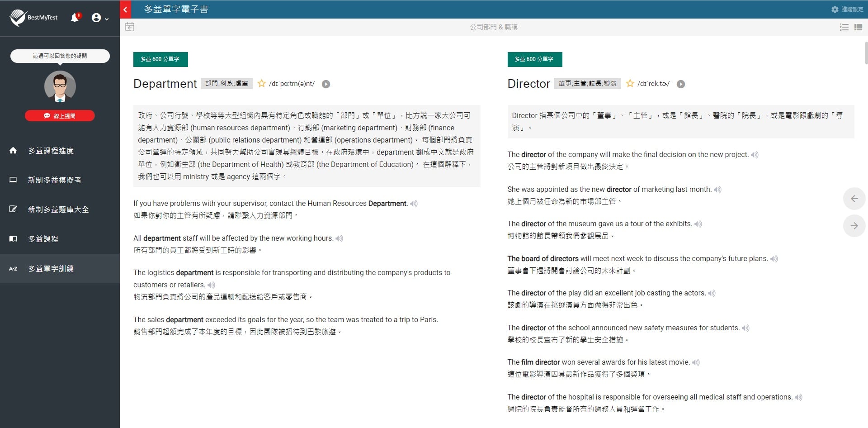Viewport: 868px width, 428px height.
Task: Play audio for film director sentence
Action: click(x=696, y=362)
